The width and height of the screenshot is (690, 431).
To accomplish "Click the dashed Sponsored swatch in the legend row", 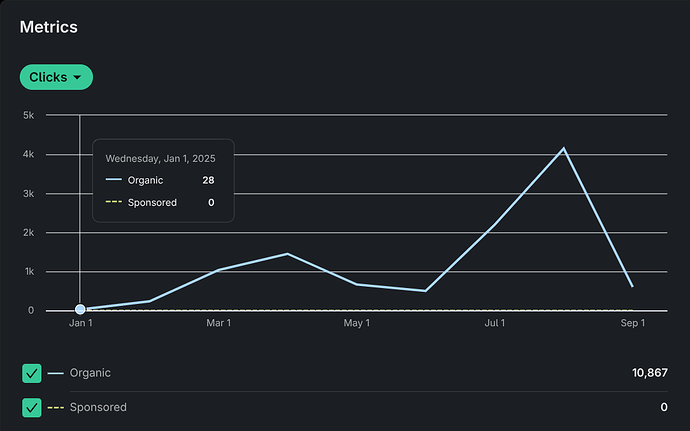I will 55,407.
